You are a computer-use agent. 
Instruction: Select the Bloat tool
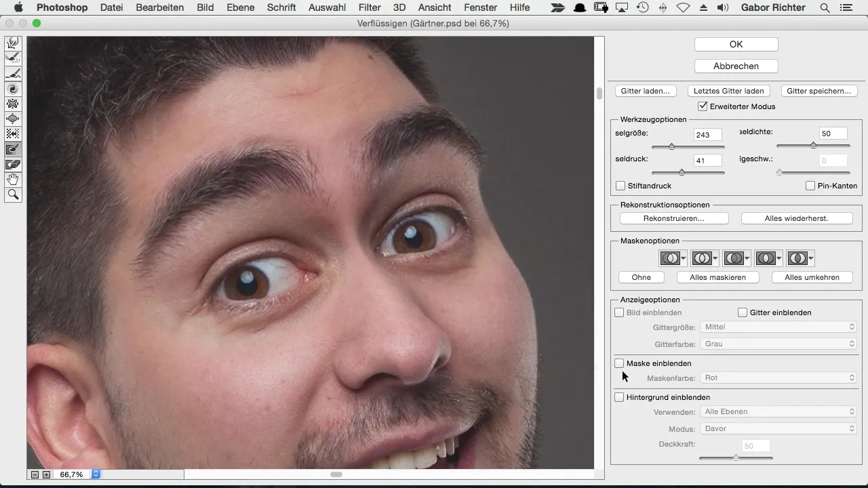point(13,119)
